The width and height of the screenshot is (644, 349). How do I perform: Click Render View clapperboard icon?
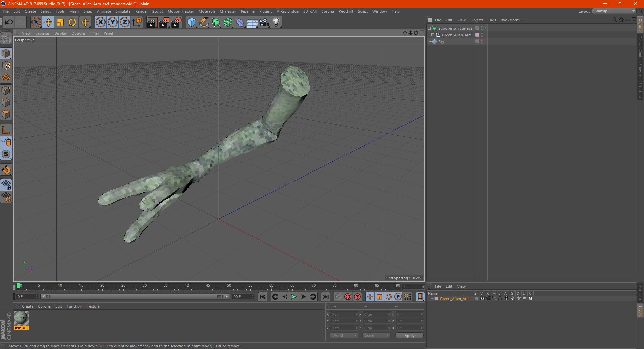click(152, 22)
